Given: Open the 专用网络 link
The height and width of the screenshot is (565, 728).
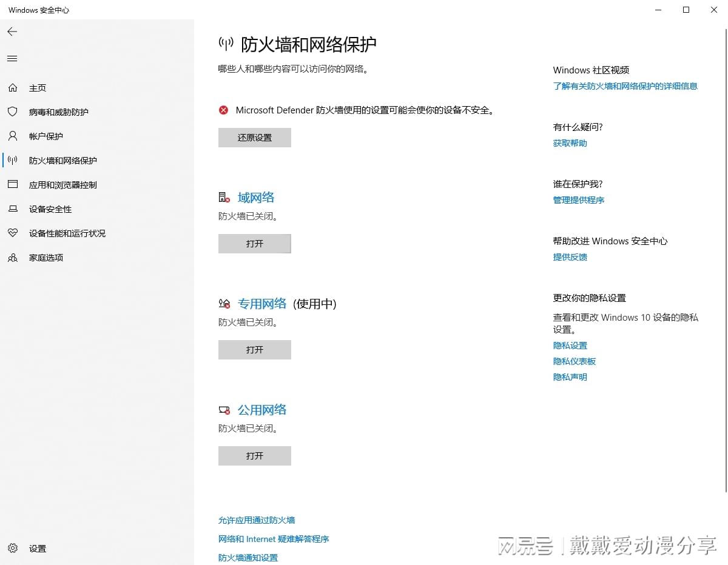Looking at the screenshot, I should (x=262, y=304).
